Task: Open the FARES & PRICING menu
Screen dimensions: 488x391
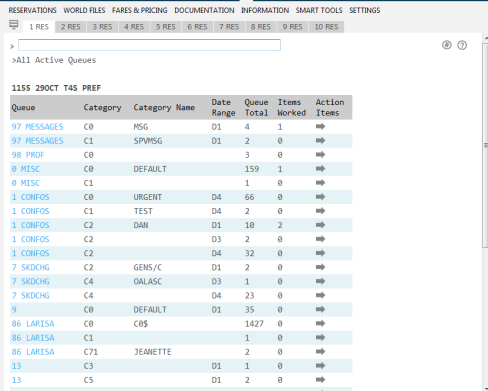Action: (140, 10)
